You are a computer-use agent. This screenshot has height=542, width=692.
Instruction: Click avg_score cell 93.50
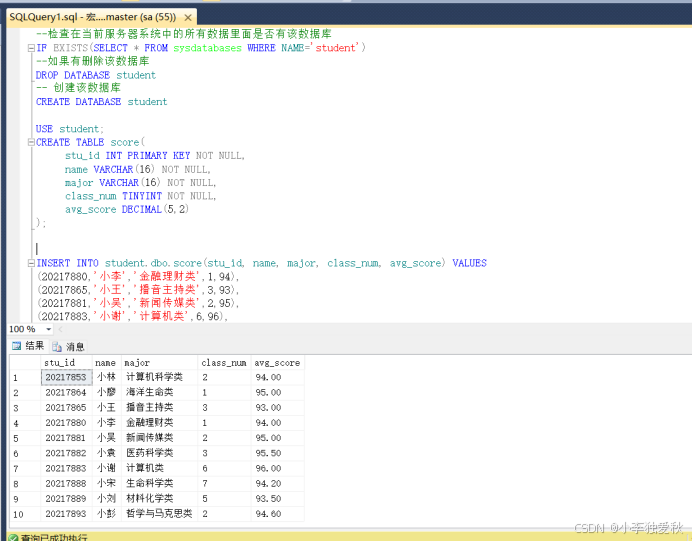[x=278, y=499]
